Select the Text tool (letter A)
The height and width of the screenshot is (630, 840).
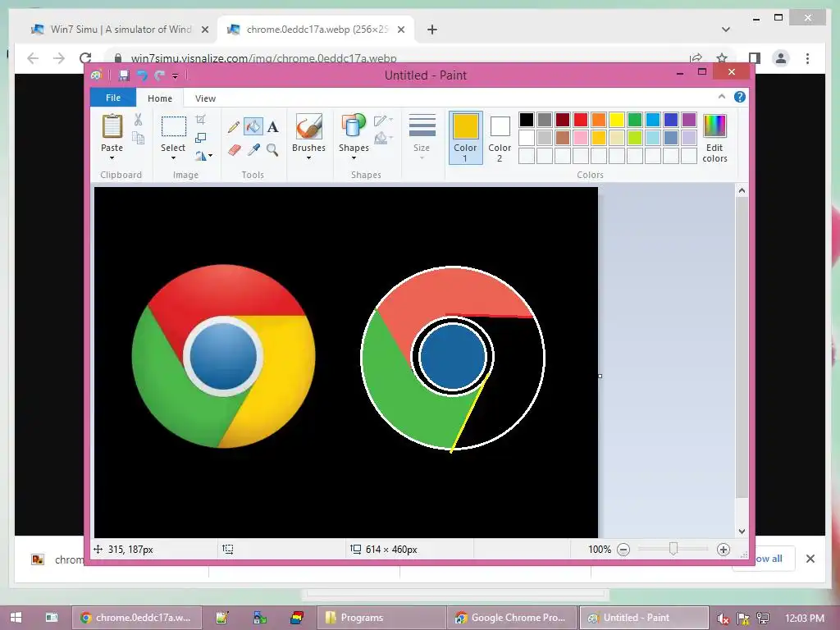click(272, 127)
